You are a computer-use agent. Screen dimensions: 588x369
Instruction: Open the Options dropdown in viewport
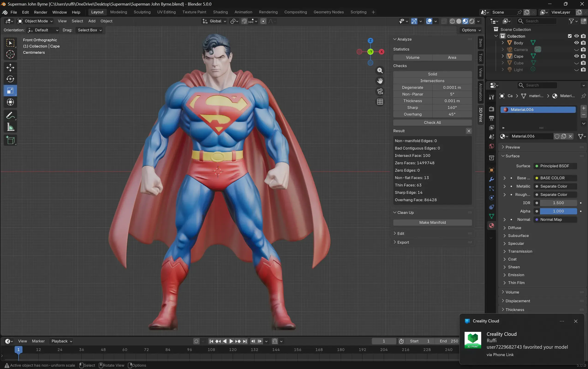coord(471,30)
